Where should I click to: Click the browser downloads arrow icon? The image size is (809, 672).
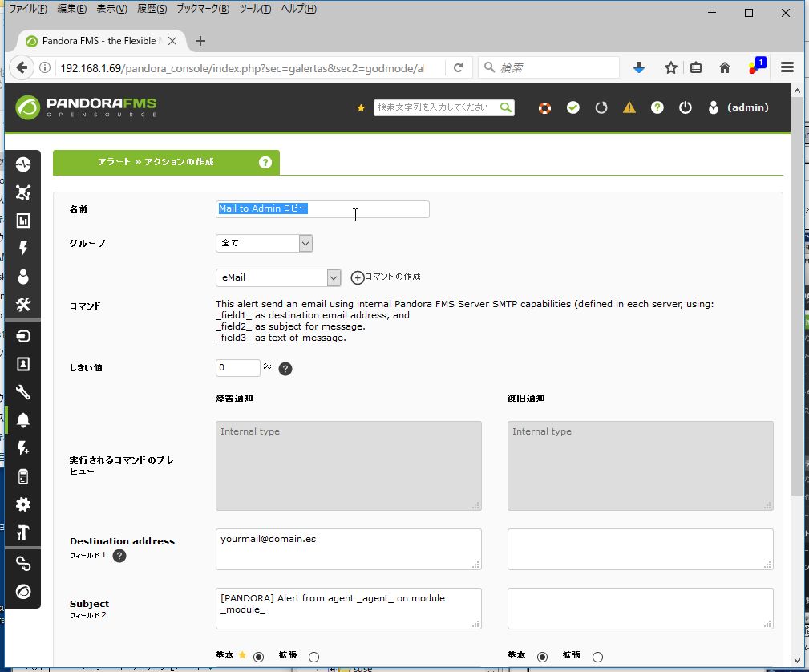tap(639, 67)
